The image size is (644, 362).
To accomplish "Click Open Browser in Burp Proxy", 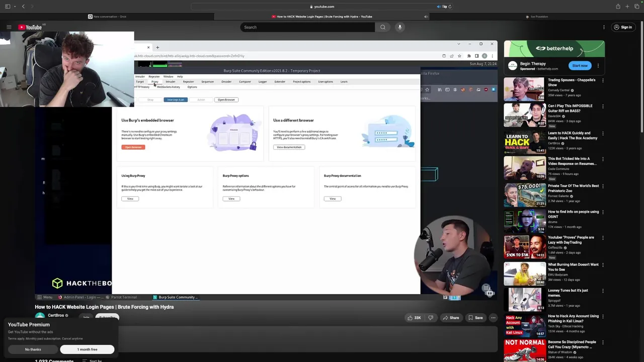I will tap(226, 100).
